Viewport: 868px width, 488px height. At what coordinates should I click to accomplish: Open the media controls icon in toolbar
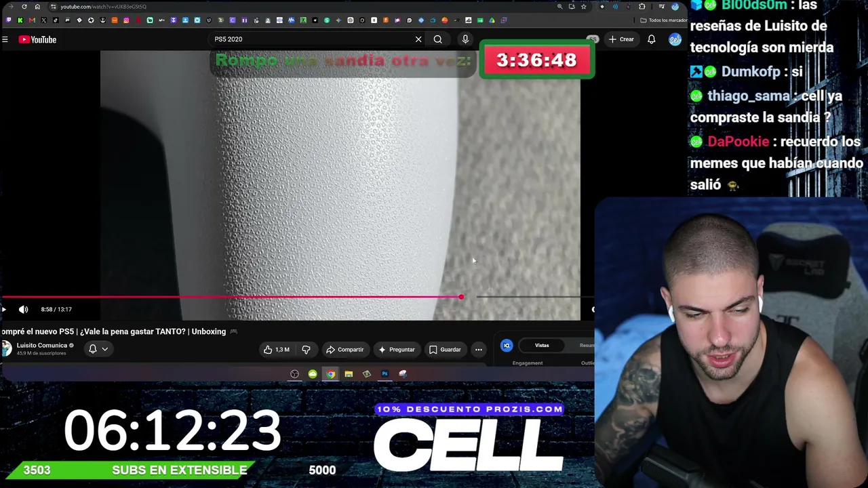point(661,7)
